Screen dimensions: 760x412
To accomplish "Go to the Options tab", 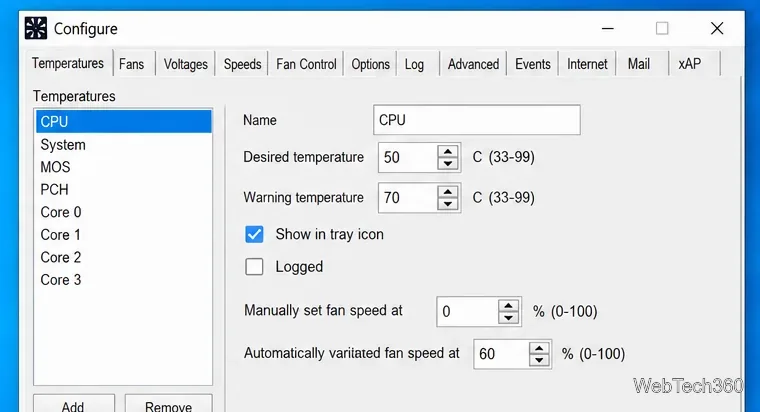I will (370, 64).
